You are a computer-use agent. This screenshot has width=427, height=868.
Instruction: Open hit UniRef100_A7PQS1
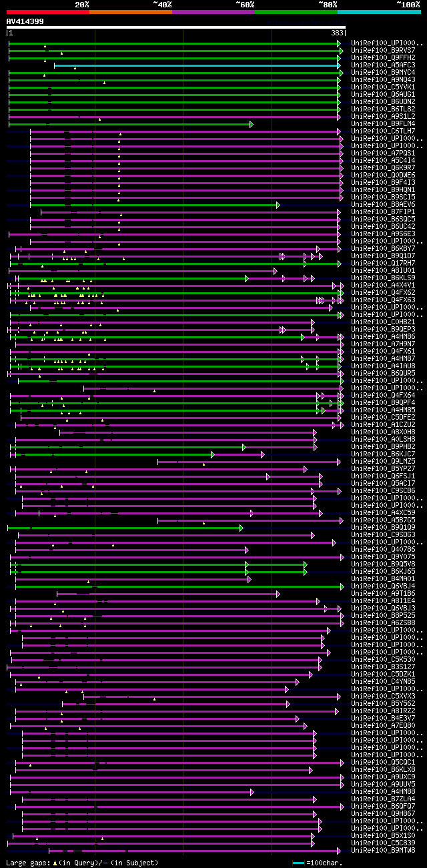tap(383, 153)
